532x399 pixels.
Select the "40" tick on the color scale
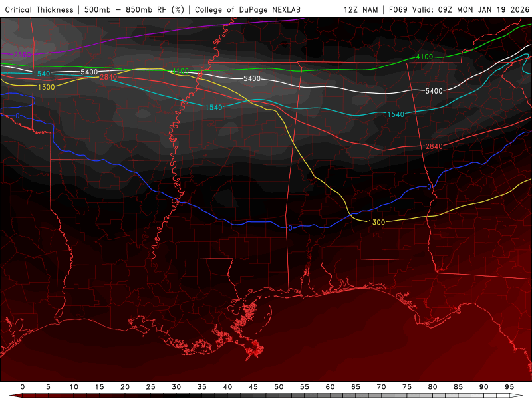pos(227,387)
